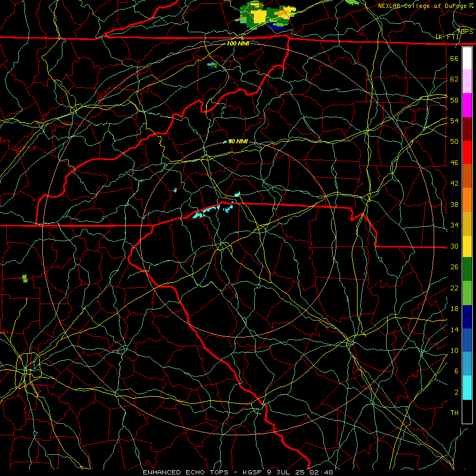The width and height of the screenshot is (476, 476).
Task: Click the NEXLAB-College of DuPage credit text
Action: pos(426,6)
